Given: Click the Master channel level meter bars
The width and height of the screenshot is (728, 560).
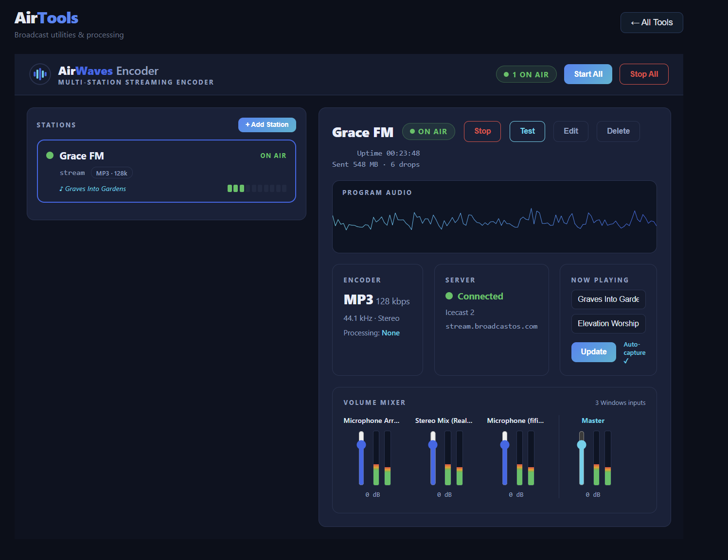Looking at the screenshot, I should pos(602,458).
